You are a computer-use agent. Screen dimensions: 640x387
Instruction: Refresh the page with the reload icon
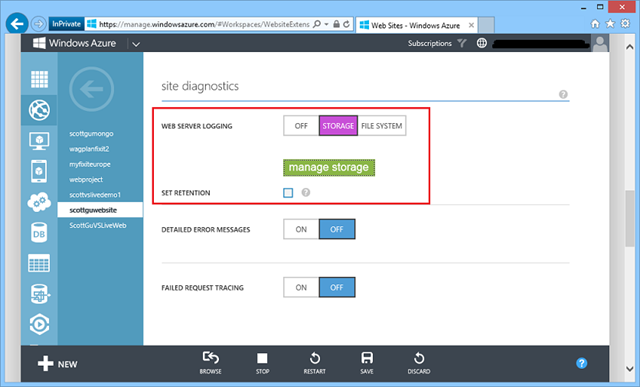coord(347,24)
